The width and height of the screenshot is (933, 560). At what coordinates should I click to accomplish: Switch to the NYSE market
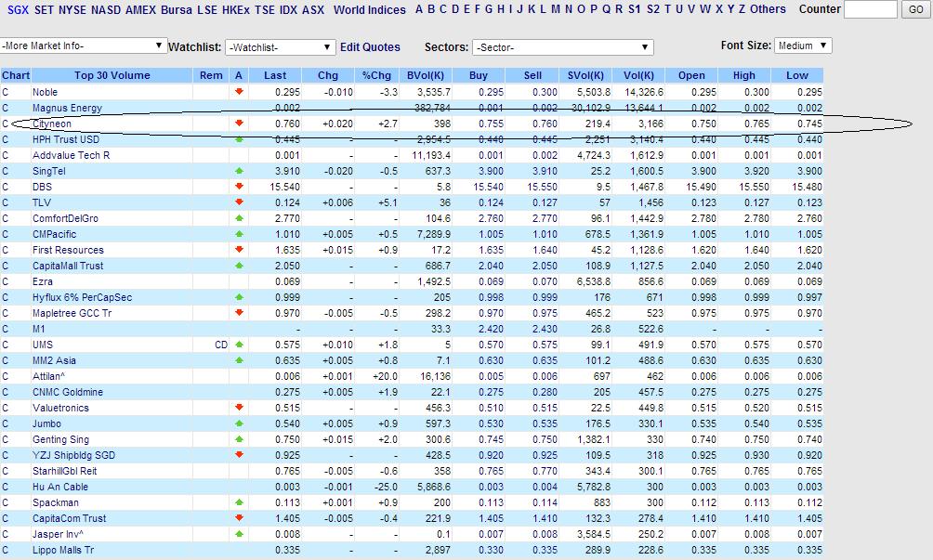click(72, 9)
